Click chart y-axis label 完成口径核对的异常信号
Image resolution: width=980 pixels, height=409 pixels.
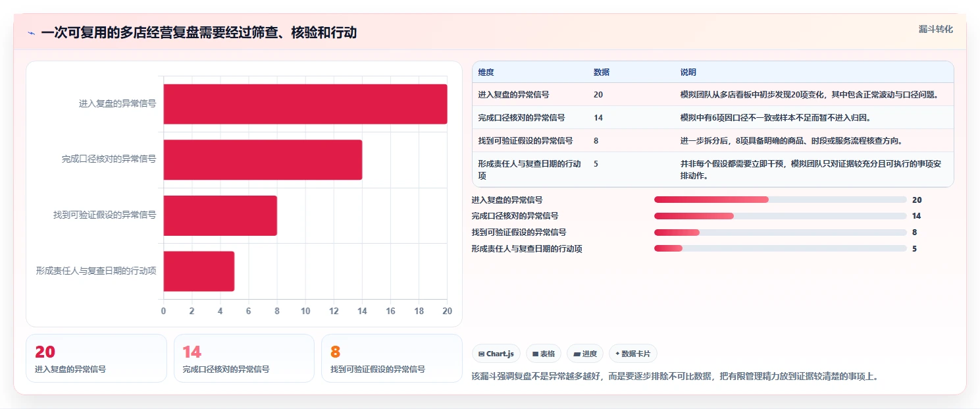(109, 159)
